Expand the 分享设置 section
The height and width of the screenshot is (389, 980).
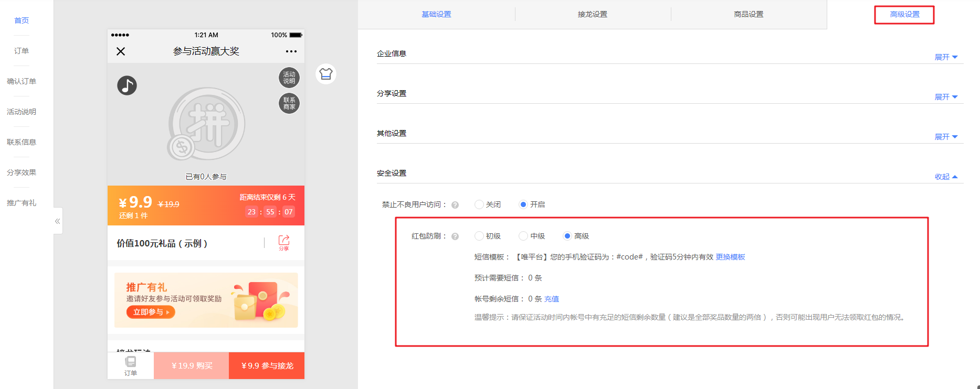946,97
